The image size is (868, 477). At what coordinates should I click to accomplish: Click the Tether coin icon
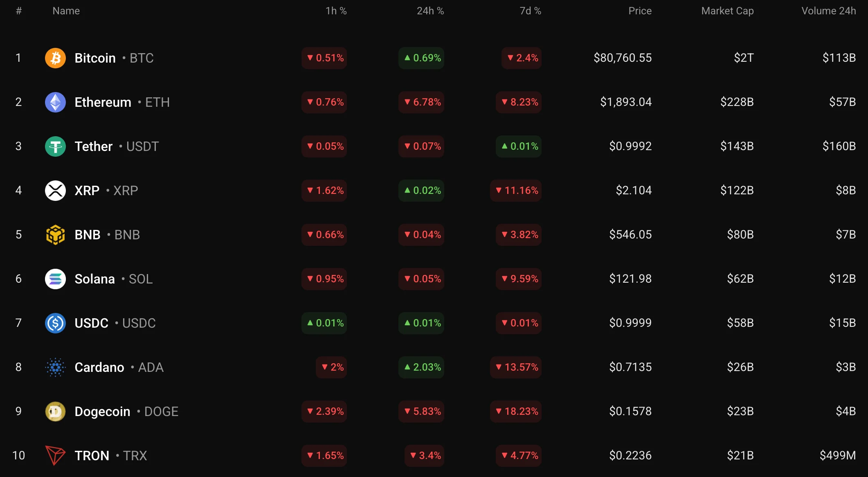click(55, 146)
